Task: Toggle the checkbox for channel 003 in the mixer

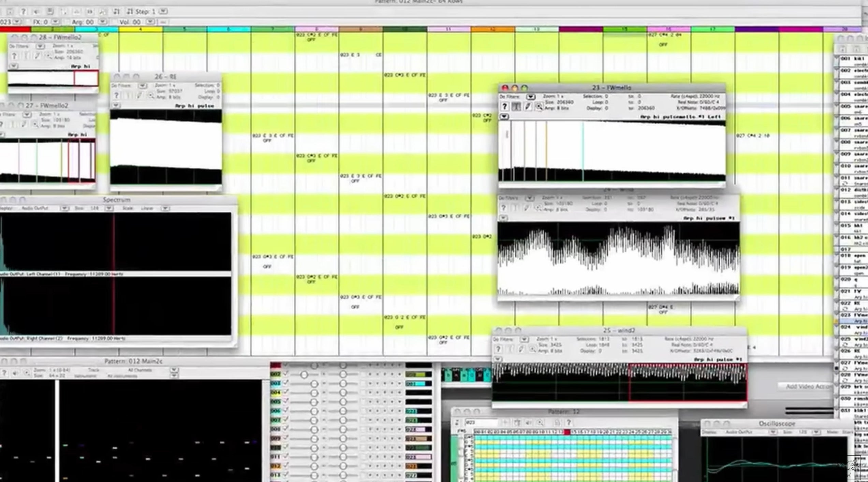Action: point(286,384)
